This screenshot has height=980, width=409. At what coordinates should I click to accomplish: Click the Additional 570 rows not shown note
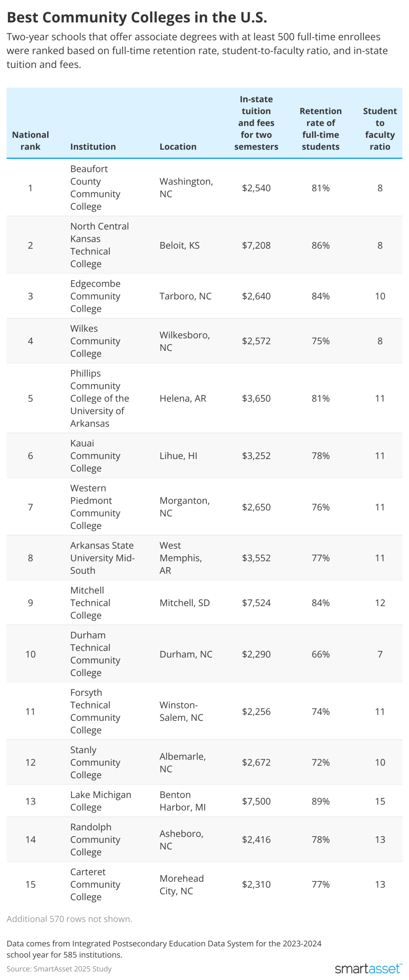click(x=69, y=919)
